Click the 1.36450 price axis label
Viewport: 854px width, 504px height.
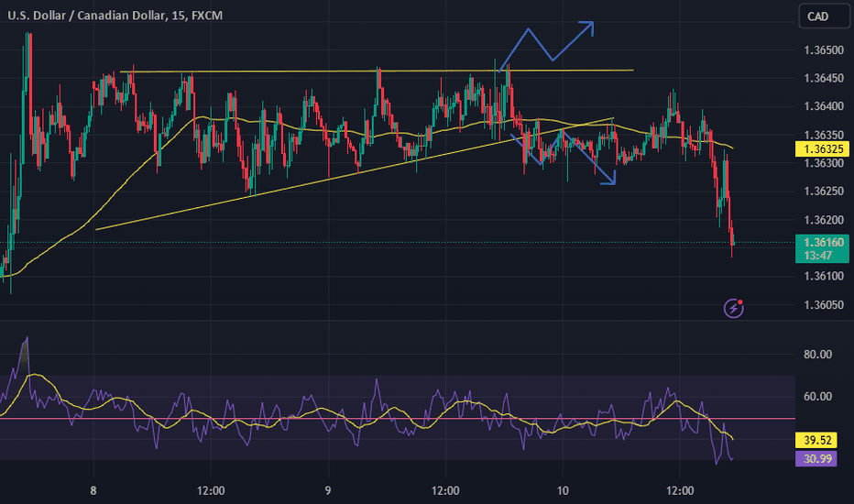click(x=824, y=79)
